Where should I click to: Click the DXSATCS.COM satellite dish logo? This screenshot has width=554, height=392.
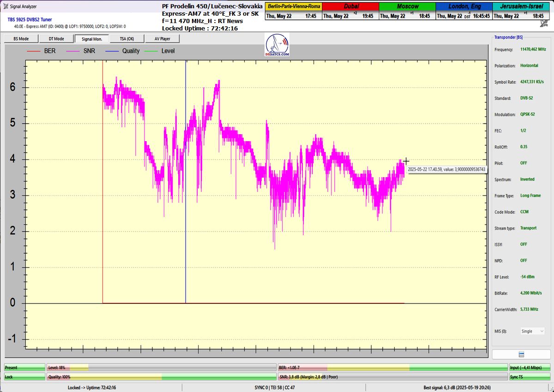(278, 46)
